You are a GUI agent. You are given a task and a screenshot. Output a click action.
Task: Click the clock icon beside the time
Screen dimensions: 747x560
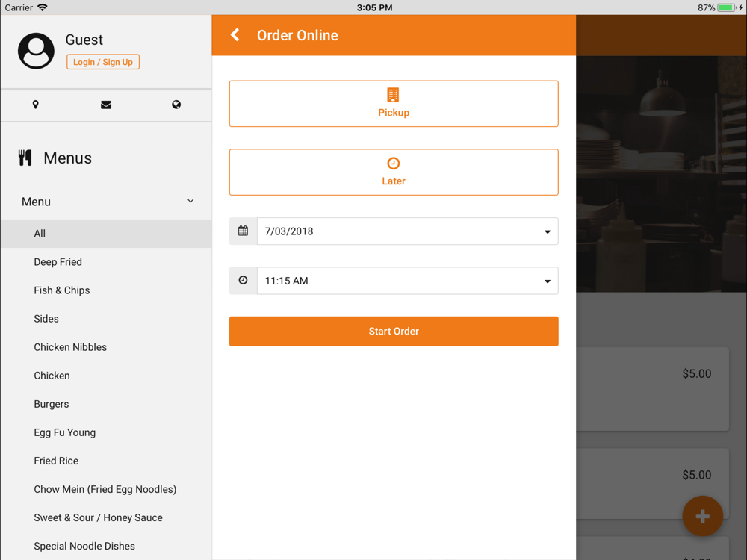coord(243,281)
